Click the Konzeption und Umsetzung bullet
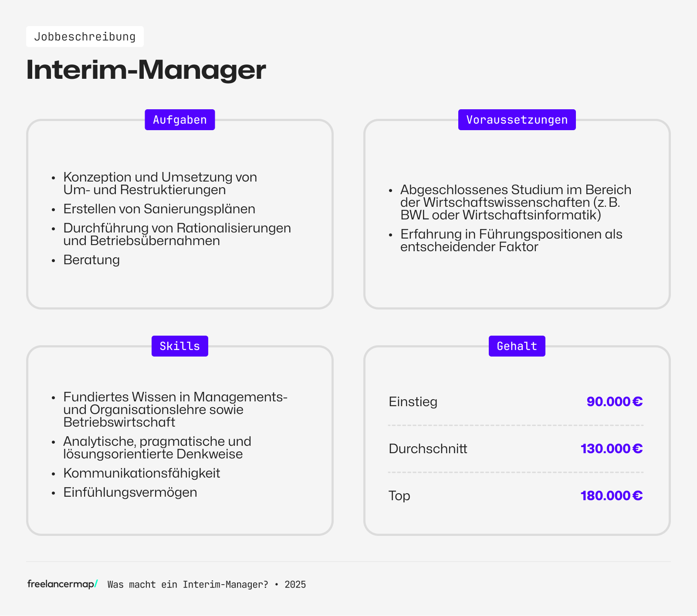 [160, 183]
